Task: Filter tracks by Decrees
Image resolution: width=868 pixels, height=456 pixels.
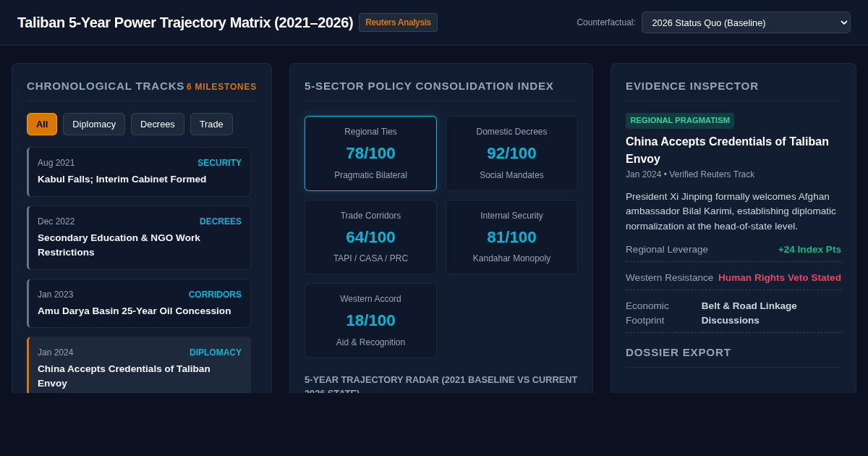Action: point(158,124)
